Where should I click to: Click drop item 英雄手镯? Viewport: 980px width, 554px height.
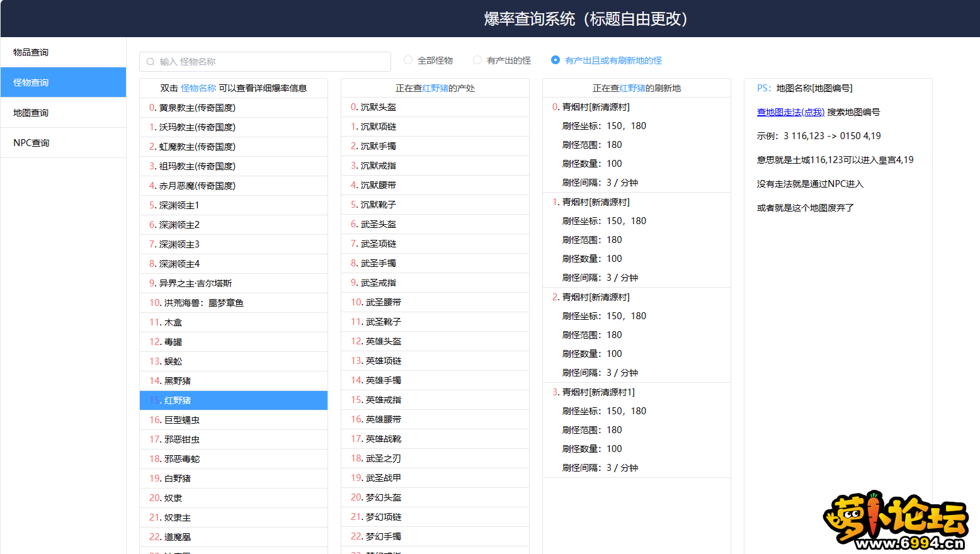click(435, 380)
